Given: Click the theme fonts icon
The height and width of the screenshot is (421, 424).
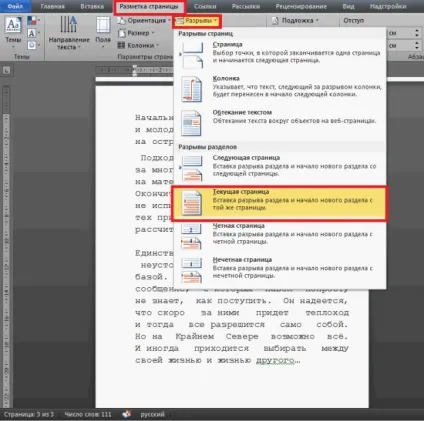Looking at the screenshot, I should click(x=32, y=33).
